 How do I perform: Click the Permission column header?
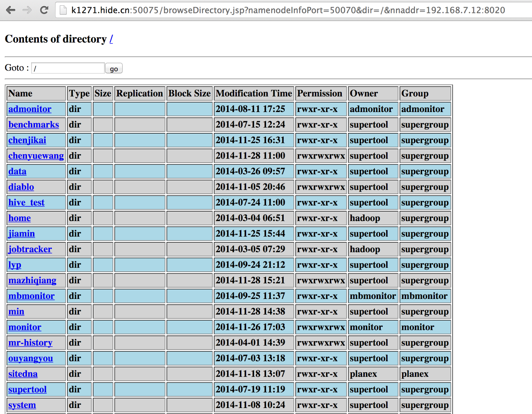point(321,93)
